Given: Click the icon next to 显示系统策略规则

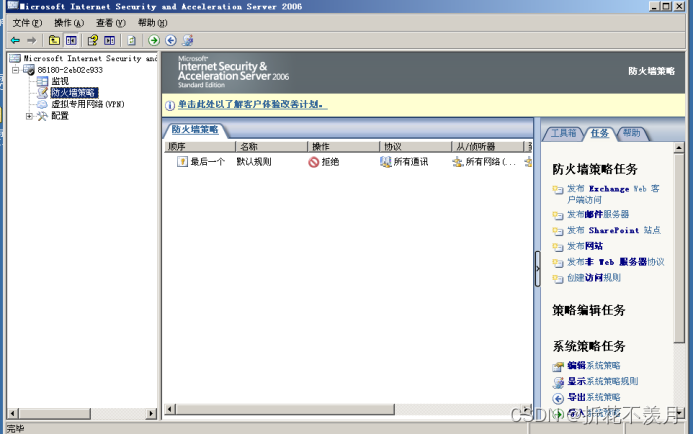Looking at the screenshot, I should pos(558,382).
